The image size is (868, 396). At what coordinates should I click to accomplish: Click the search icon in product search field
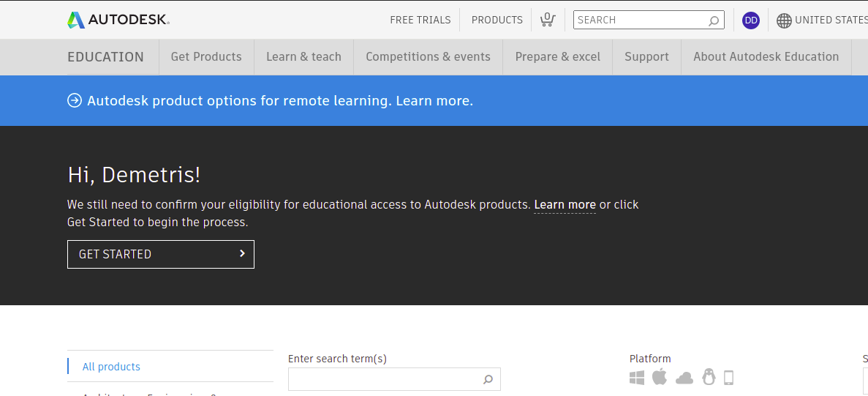488,379
